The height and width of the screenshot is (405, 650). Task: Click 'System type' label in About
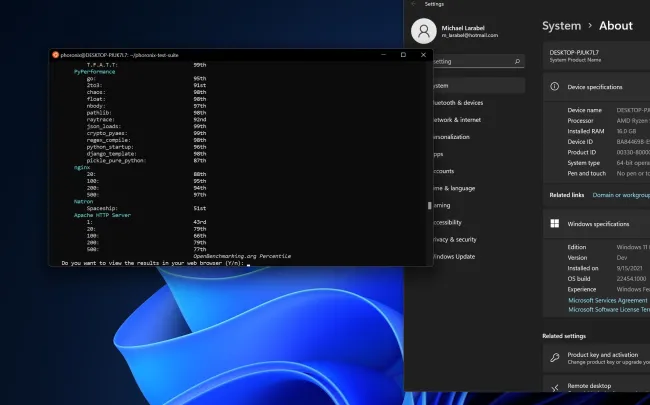pyautogui.click(x=584, y=163)
